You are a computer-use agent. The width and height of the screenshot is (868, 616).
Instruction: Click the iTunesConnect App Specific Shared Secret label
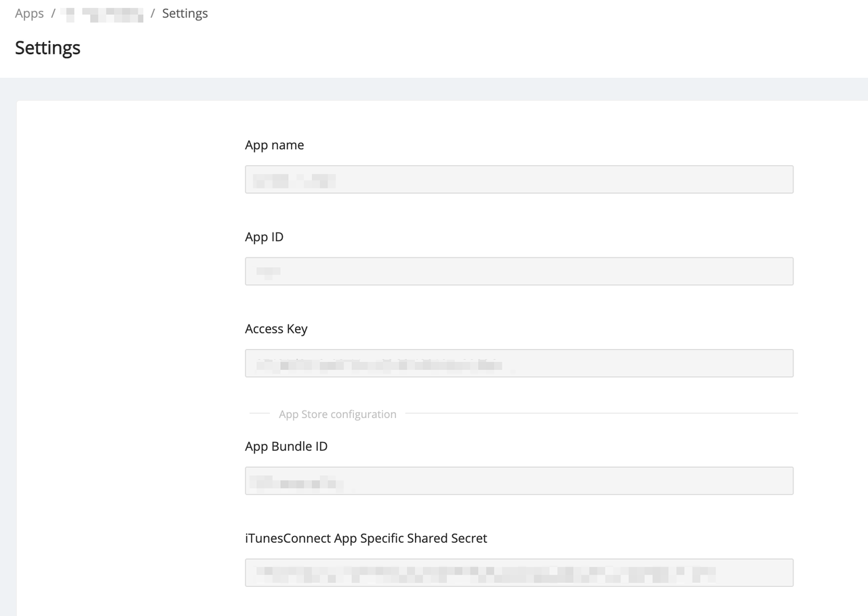coord(366,538)
